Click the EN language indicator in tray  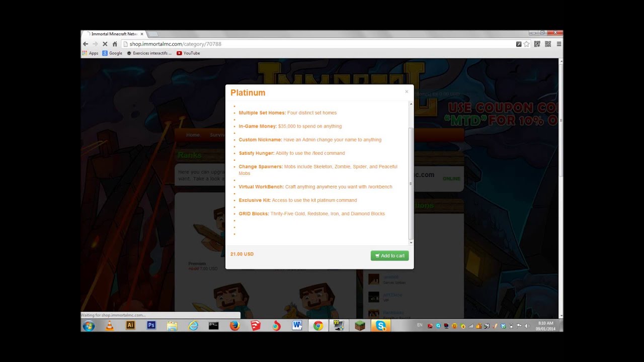[x=420, y=325]
